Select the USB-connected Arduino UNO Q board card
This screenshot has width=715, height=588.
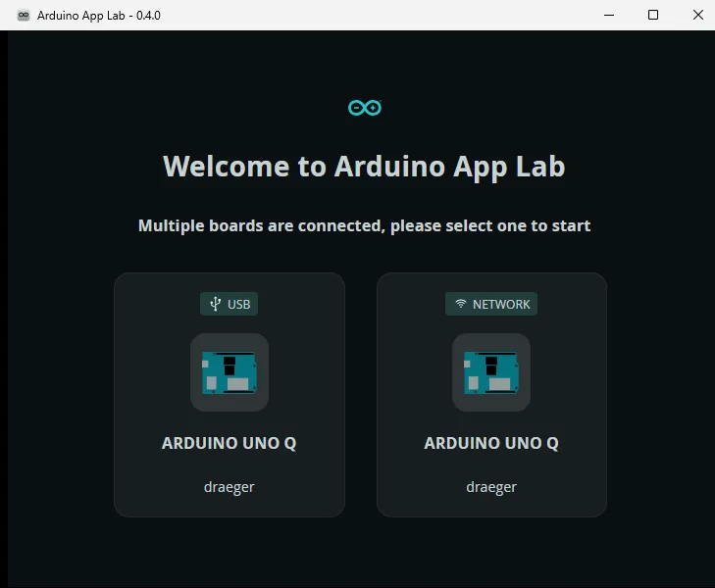coord(230,395)
